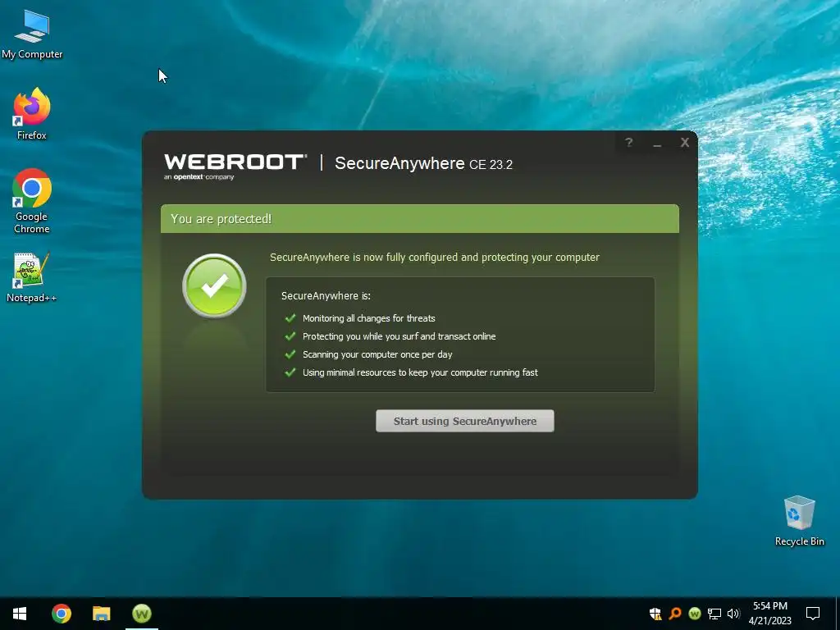
Task: Minimize the Webroot SecureAnywhere window
Action: coord(657,144)
